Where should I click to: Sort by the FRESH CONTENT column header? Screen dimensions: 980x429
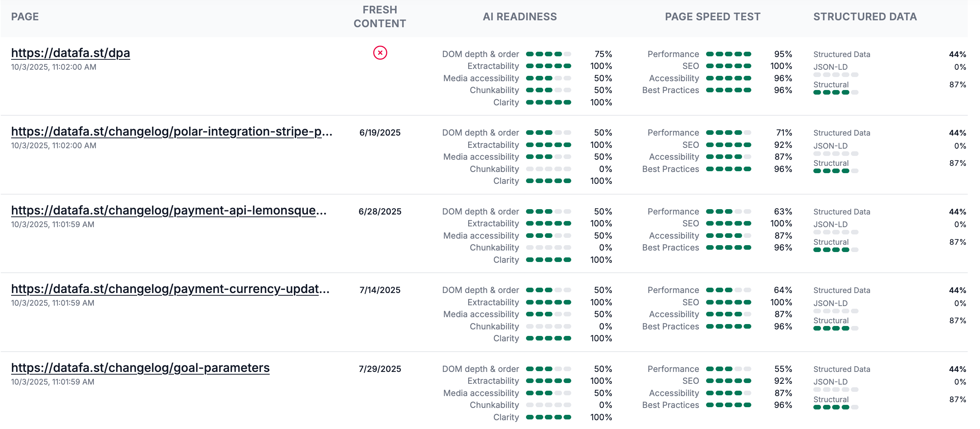(x=379, y=16)
